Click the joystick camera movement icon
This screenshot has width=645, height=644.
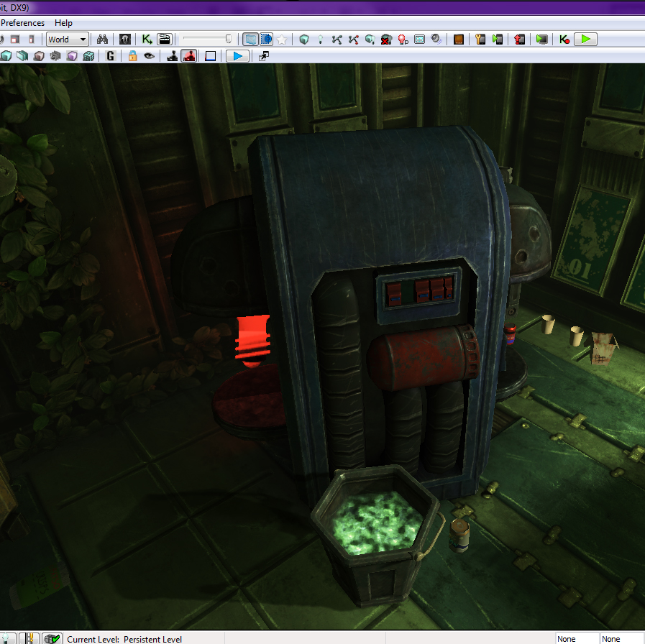point(173,56)
